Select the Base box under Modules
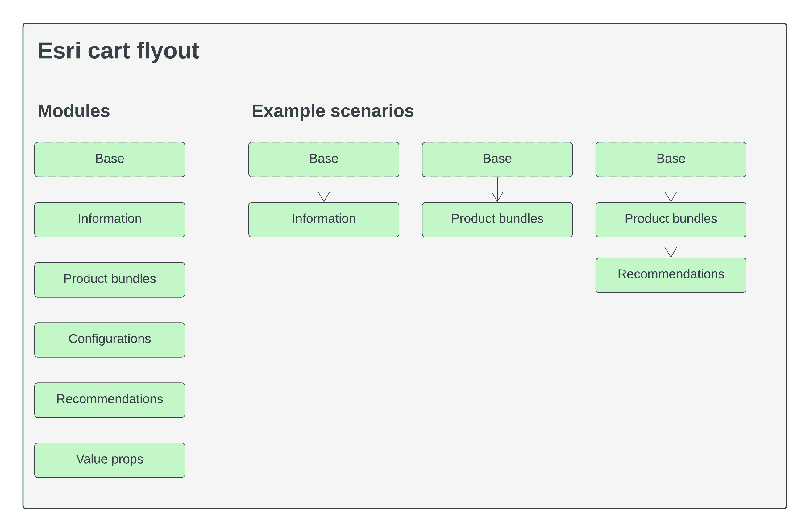This screenshot has height=532, width=810. [110, 159]
